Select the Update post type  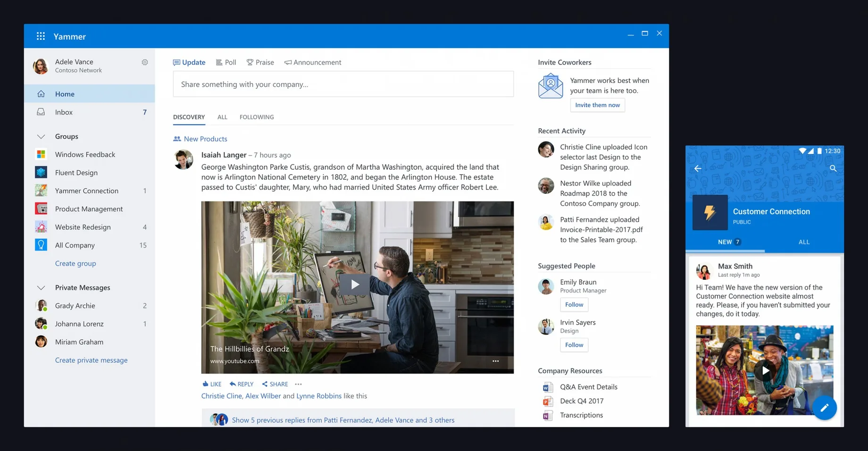(x=189, y=62)
